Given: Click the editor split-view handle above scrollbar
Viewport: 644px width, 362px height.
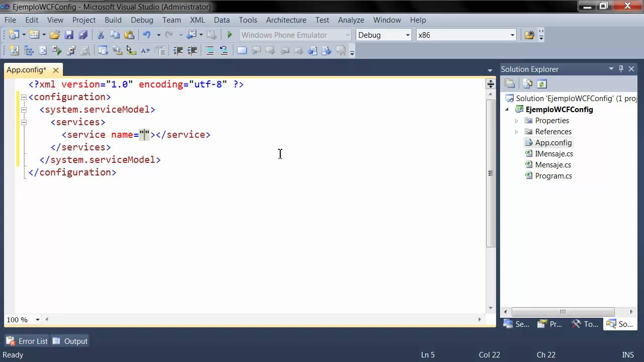Looking at the screenshot, I should point(491,84).
